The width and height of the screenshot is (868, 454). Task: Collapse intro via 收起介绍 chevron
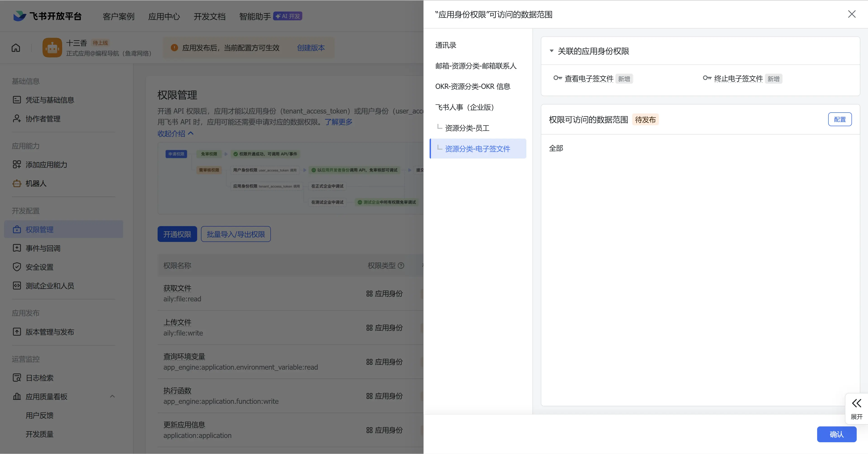pyautogui.click(x=191, y=133)
